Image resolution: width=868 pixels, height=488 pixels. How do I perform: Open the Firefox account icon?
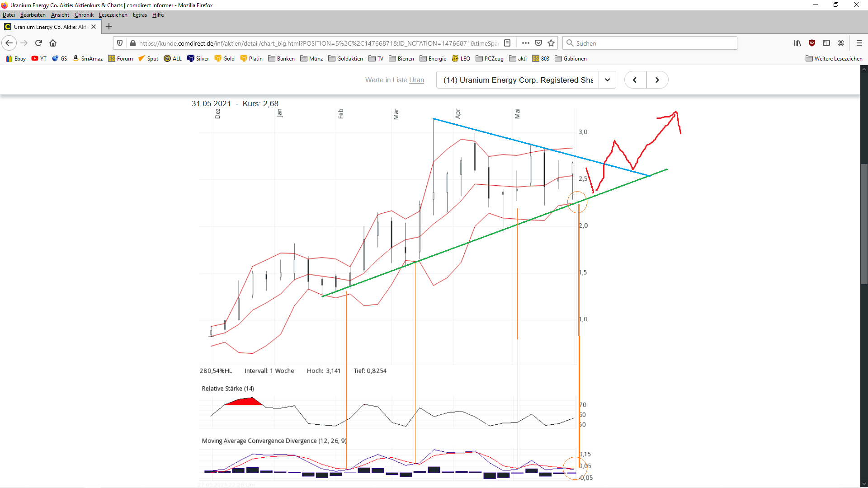pos(841,43)
